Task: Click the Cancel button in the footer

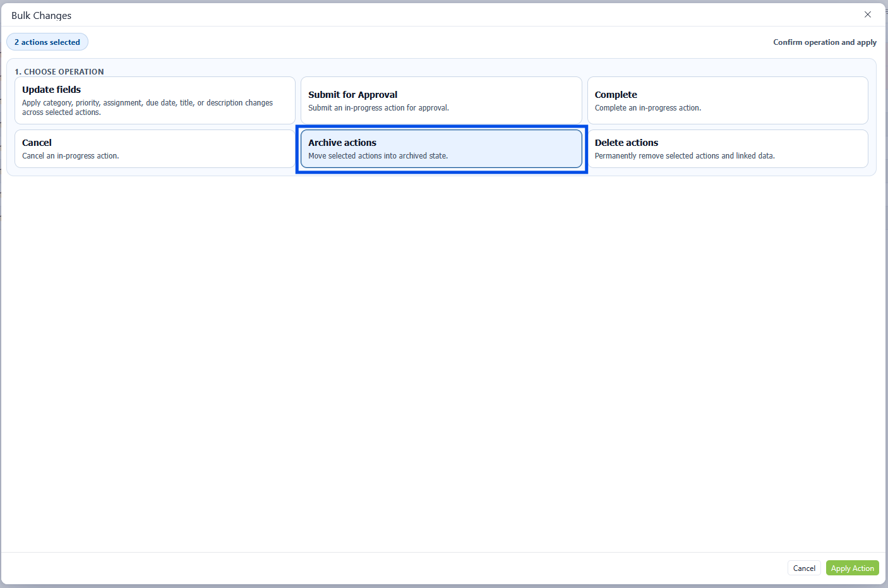Action: (x=803, y=568)
